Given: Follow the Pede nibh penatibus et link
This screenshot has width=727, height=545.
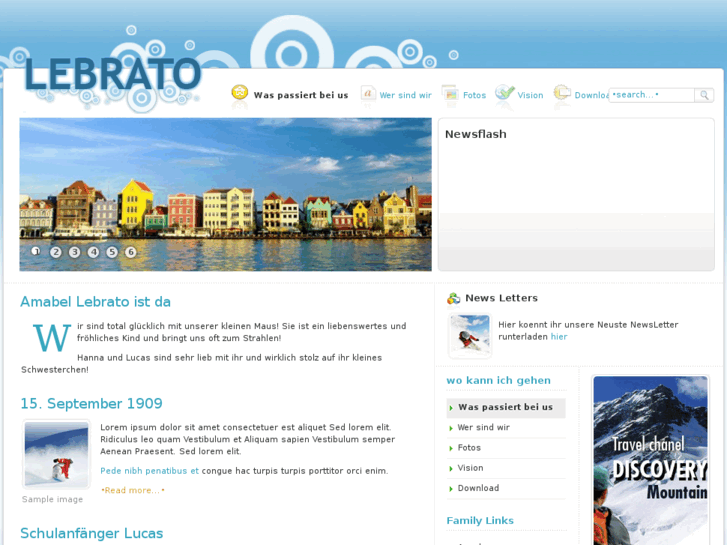Looking at the screenshot, I should [149, 471].
